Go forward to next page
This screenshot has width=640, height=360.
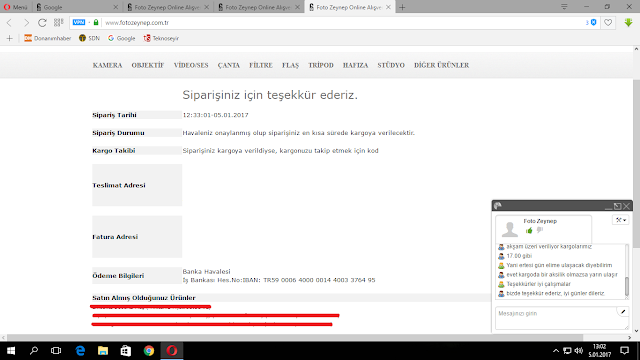click(x=26, y=23)
